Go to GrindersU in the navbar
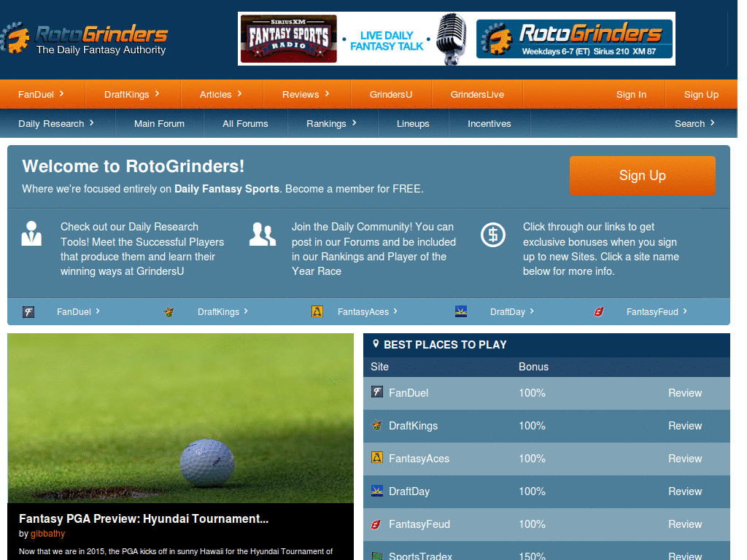Screen dimensions: 747x560 tap(391, 94)
